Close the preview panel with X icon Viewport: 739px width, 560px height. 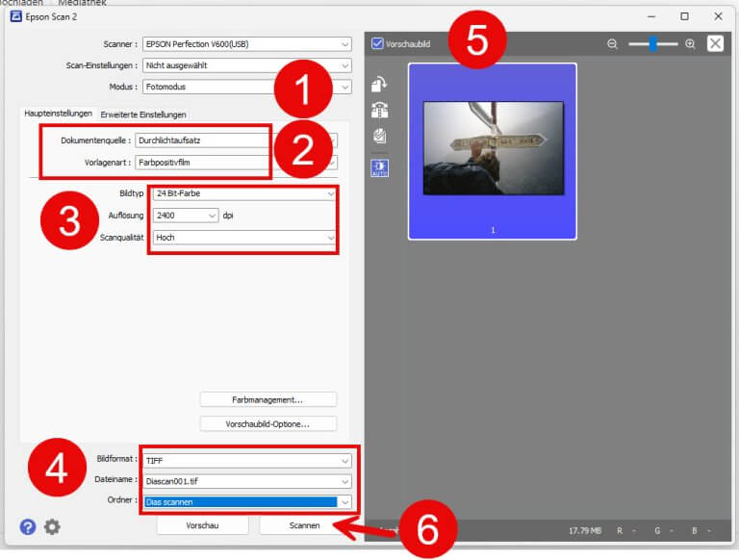point(715,43)
